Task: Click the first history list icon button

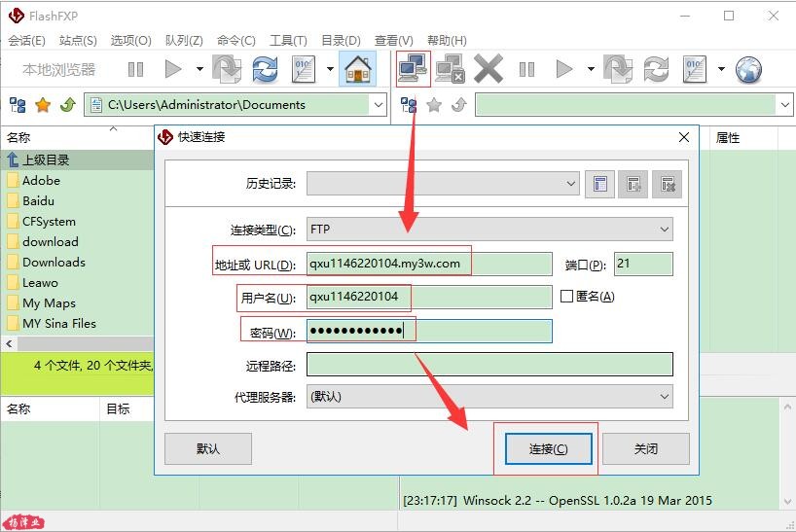Action: (x=599, y=184)
